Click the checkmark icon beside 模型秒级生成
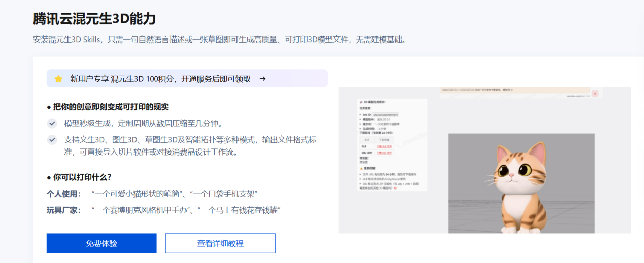This screenshot has height=263, width=644. [x=52, y=123]
